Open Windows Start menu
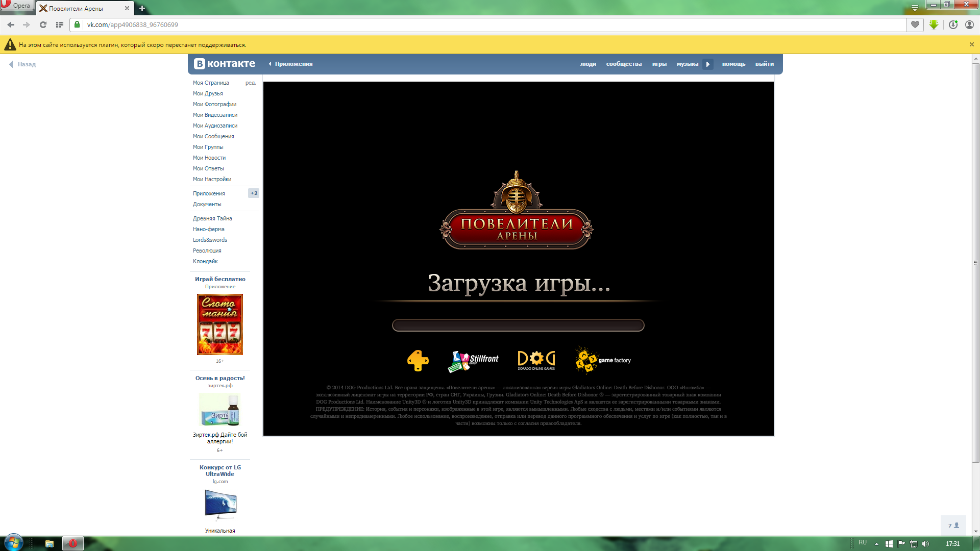The width and height of the screenshot is (980, 551). click(x=13, y=543)
